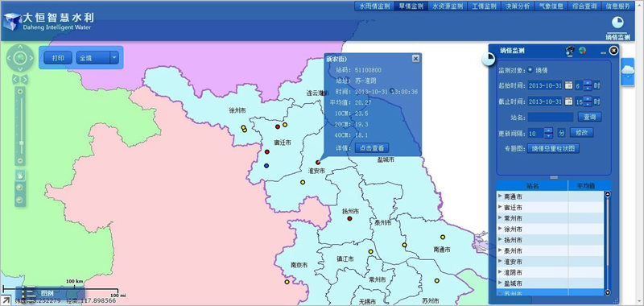Expand the 扬州市 tree node
Viewport: 644px width, 306px height.
[500, 239]
